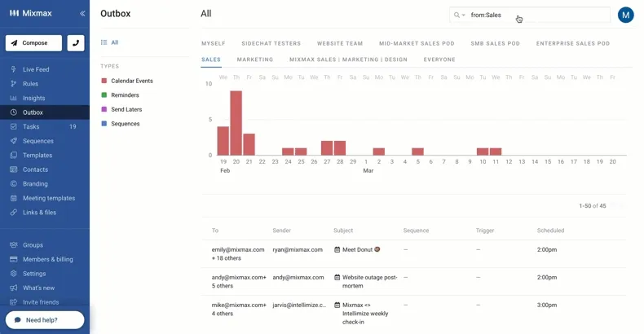
Task: Switch to the Marketing tab
Action: (x=254, y=59)
